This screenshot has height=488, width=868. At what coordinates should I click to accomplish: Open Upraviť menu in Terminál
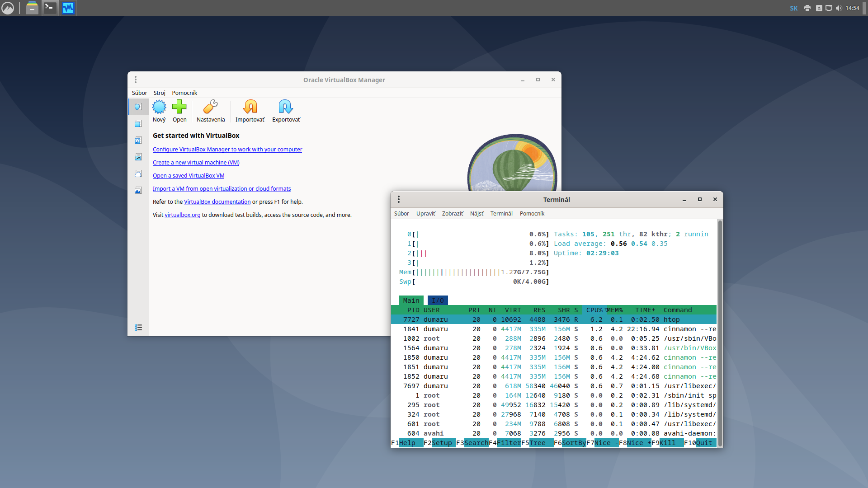(426, 213)
